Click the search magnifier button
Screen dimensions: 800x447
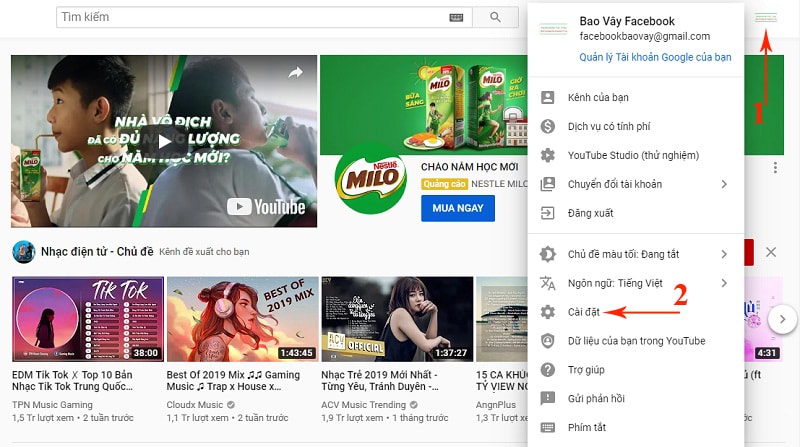tap(495, 17)
